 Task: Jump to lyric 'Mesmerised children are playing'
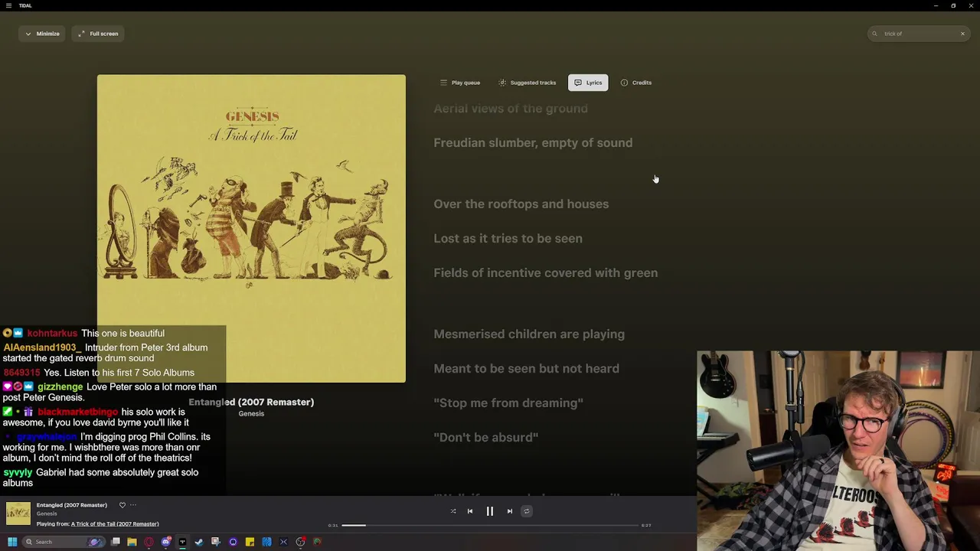(529, 334)
